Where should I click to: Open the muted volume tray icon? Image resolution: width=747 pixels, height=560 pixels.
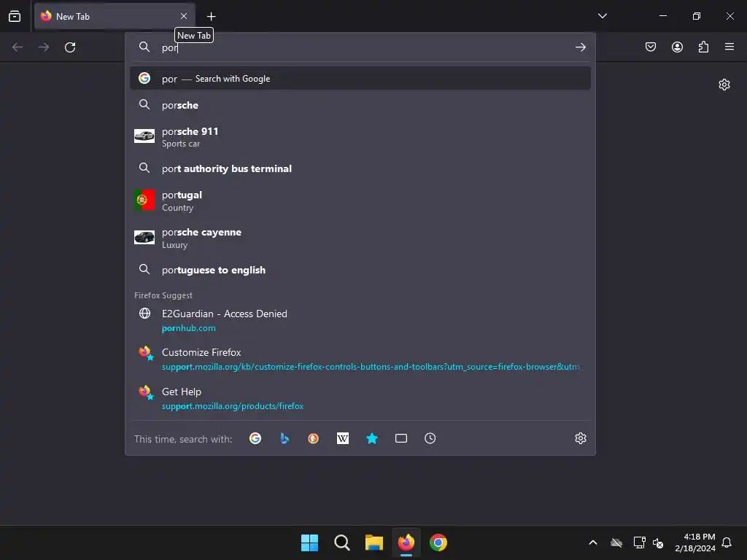click(x=659, y=542)
